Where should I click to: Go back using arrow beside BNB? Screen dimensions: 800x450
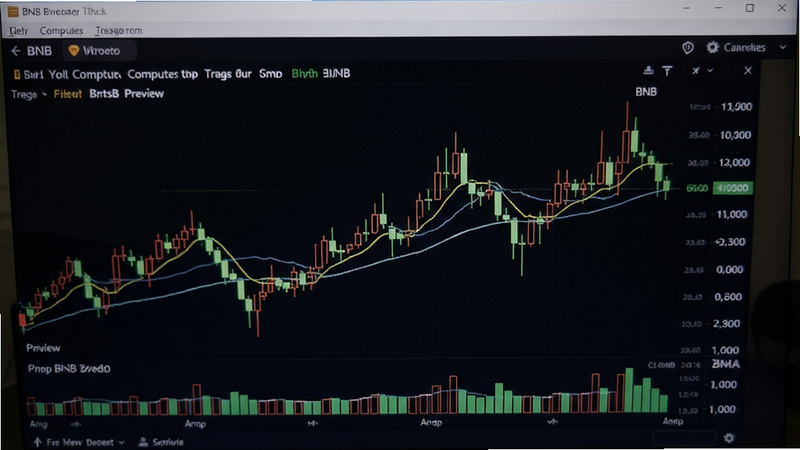point(16,51)
